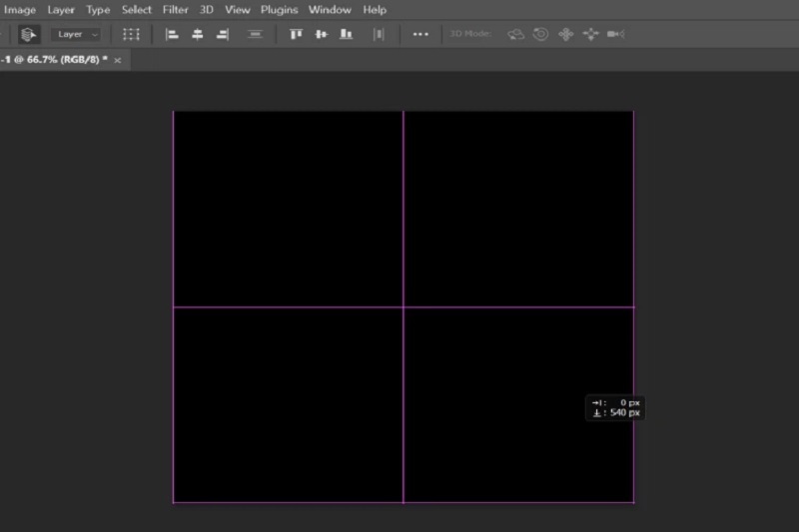The height and width of the screenshot is (532, 799).
Task: Click Distribute Vertically icon
Action: 256,34
